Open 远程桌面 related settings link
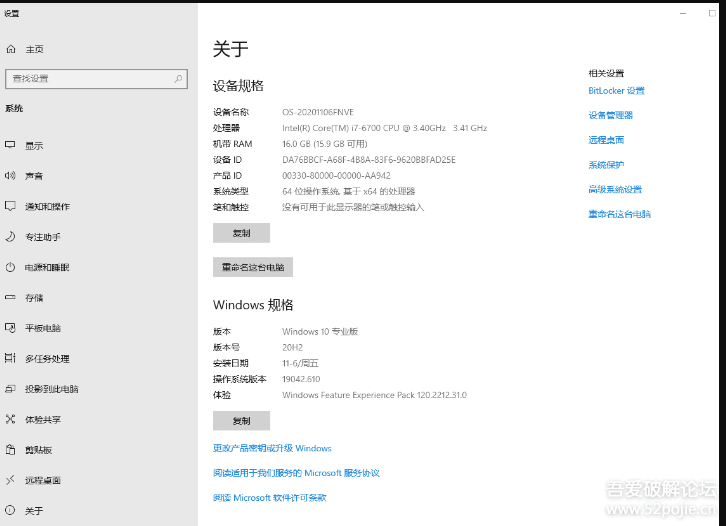Screen dimensions: 726x526 point(606,140)
